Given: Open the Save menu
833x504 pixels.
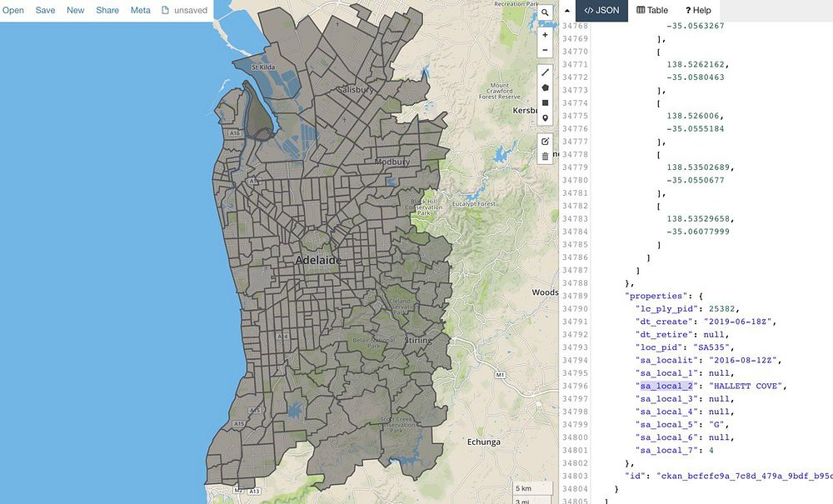Looking at the screenshot, I should 45,10.
